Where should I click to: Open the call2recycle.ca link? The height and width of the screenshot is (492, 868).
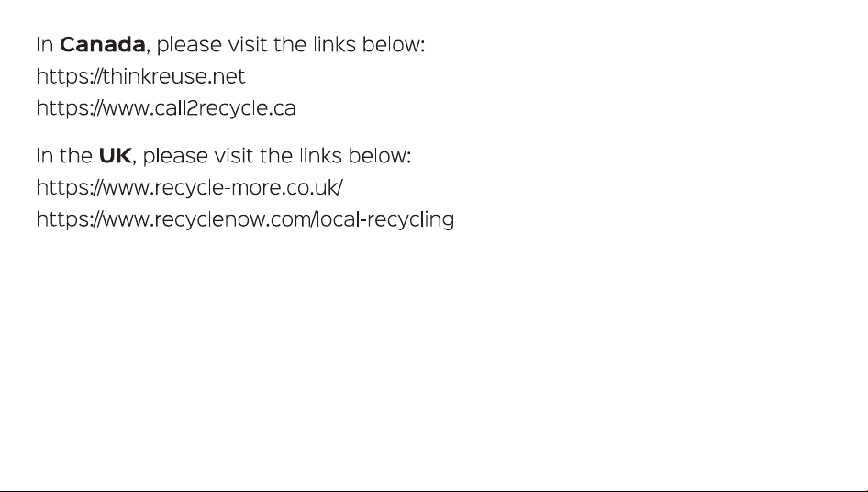[x=166, y=108]
